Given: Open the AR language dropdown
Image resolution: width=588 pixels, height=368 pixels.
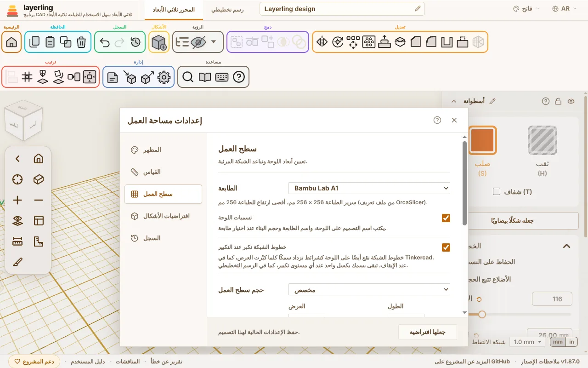Looking at the screenshot, I should coord(565,9).
